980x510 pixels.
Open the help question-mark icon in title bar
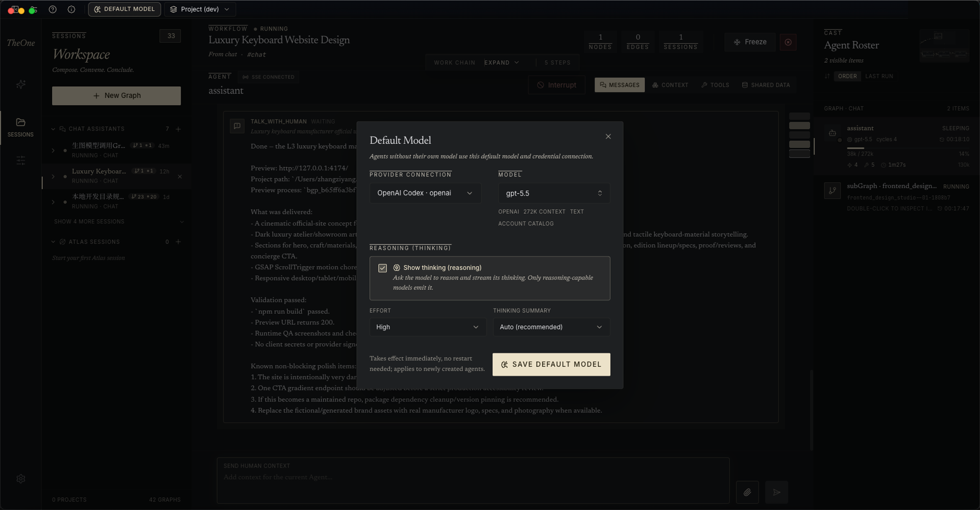[53, 9]
